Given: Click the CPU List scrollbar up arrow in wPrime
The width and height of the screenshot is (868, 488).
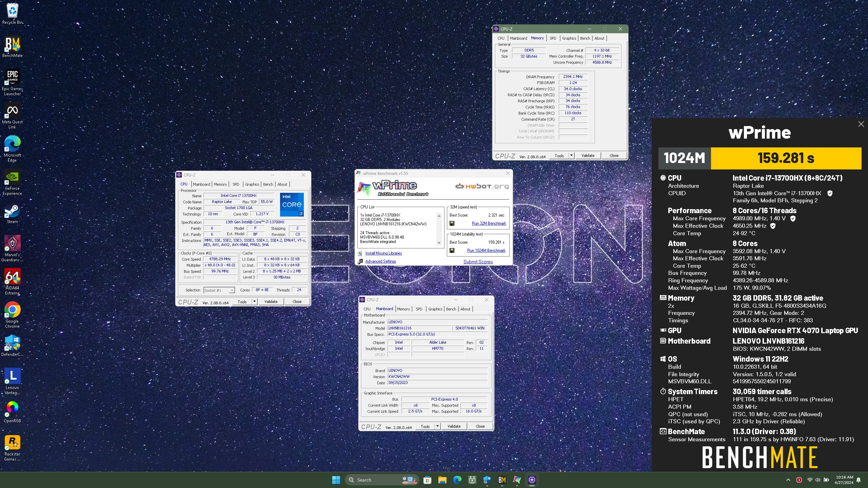Looking at the screenshot, I should pyautogui.click(x=439, y=216).
